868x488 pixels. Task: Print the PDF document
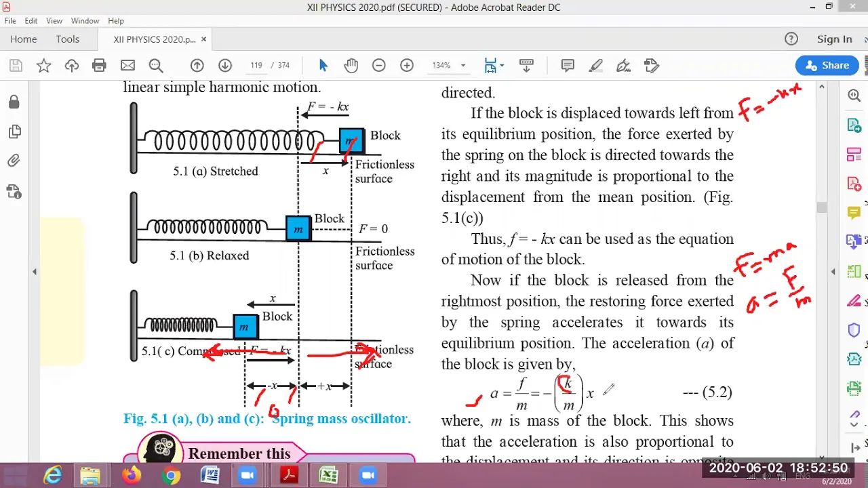click(99, 66)
